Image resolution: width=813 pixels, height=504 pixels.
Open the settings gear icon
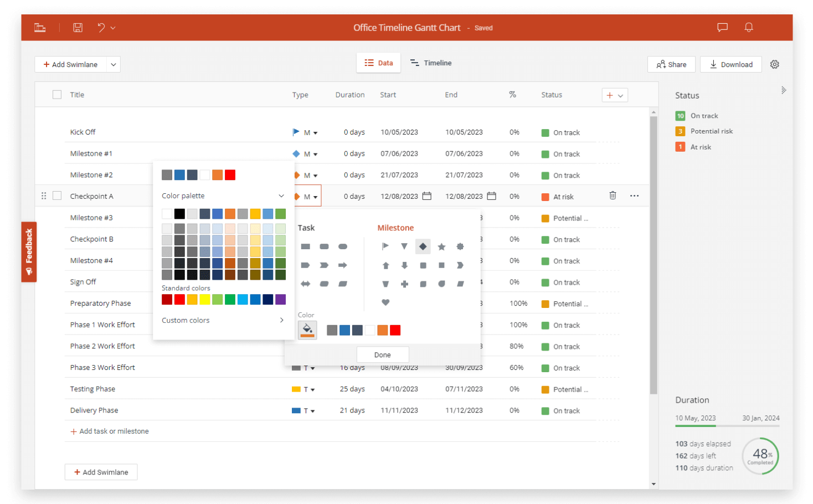[774, 64]
